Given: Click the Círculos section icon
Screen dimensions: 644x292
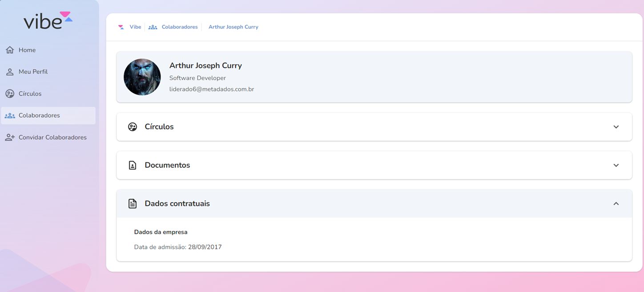Looking at the screenshot, I should point(133,127).
